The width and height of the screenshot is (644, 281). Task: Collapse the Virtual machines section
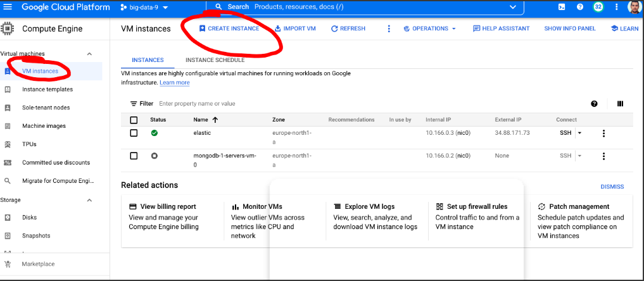89,54
